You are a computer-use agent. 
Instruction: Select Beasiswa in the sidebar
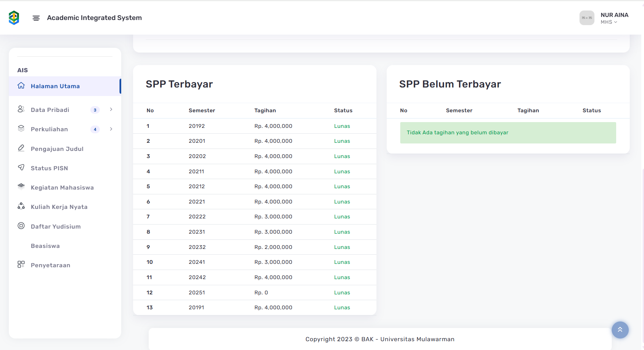pos(45,246)
